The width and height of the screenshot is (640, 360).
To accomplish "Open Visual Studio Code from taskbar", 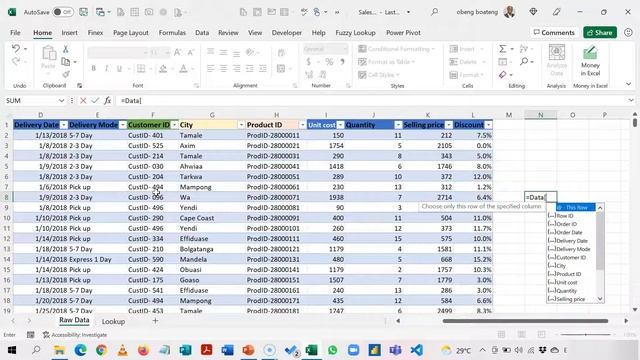I will (x=416, y=350).
